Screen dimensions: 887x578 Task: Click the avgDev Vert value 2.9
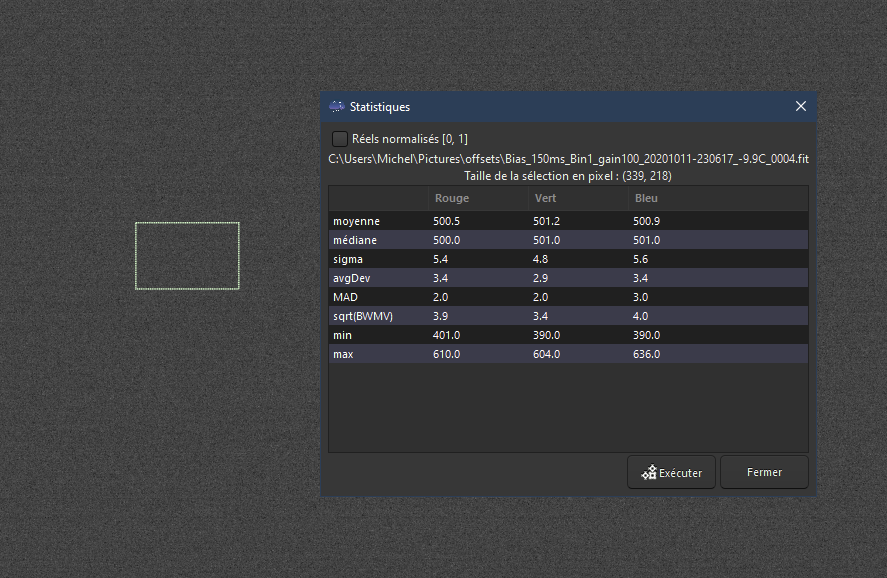tap(540, 278)
